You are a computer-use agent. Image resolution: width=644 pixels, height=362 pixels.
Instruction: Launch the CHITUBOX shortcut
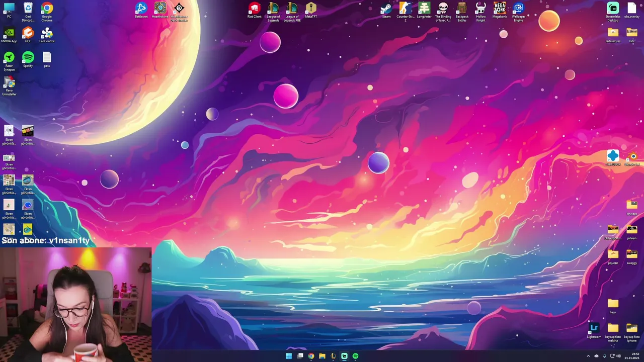coord(613,158)
